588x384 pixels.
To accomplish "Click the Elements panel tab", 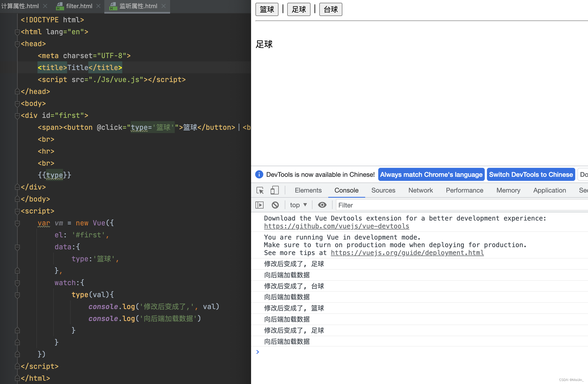I will 308,190.
